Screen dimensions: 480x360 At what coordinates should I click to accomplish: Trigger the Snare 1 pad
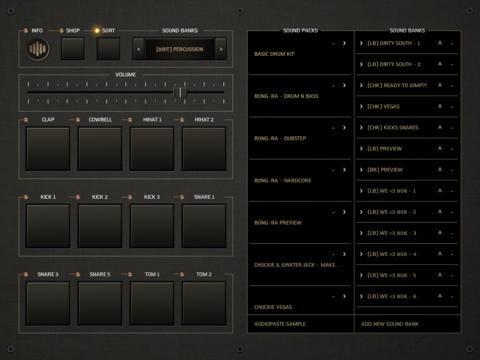(x=204, y=226)
